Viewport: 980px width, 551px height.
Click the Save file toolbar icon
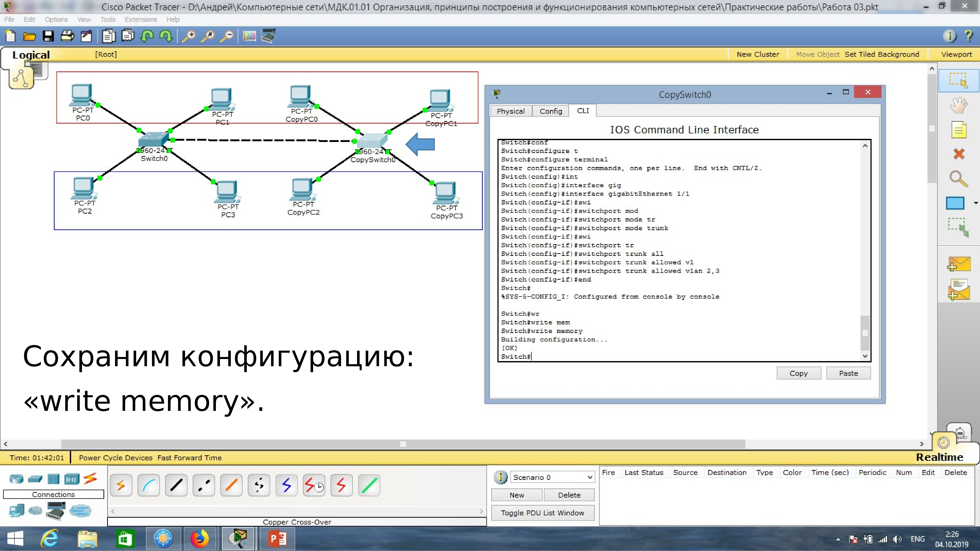(48, 37)
